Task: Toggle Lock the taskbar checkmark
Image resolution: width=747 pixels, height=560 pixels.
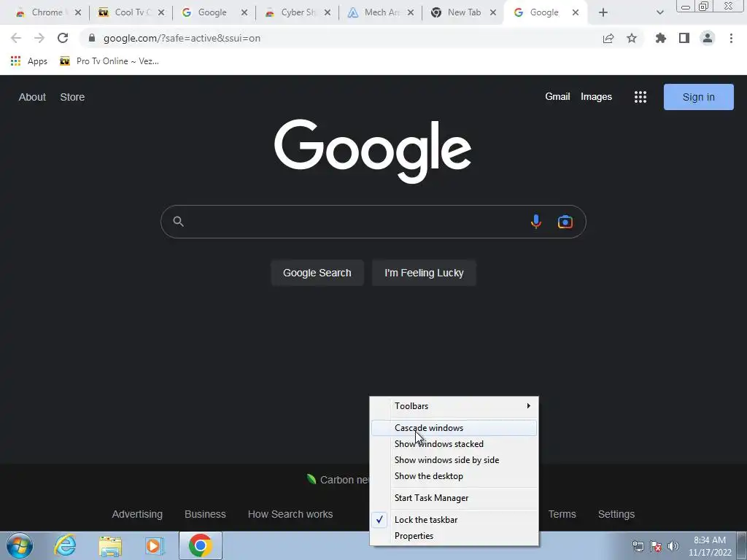Action: coord(454,520)
